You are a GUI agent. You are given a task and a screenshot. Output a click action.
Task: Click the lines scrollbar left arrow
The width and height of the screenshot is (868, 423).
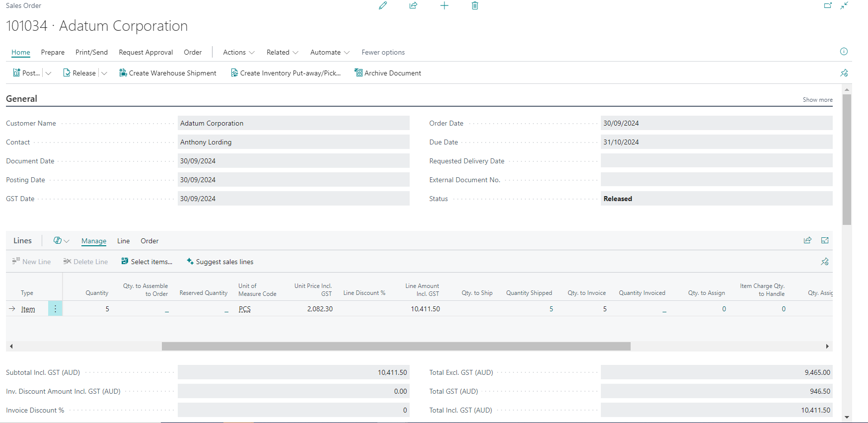click(11, 346)
